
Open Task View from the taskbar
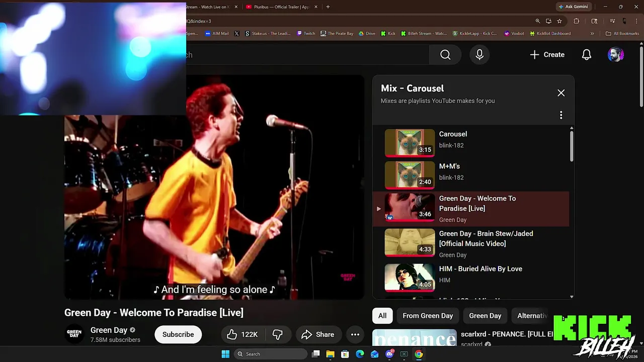pos(315,354)
